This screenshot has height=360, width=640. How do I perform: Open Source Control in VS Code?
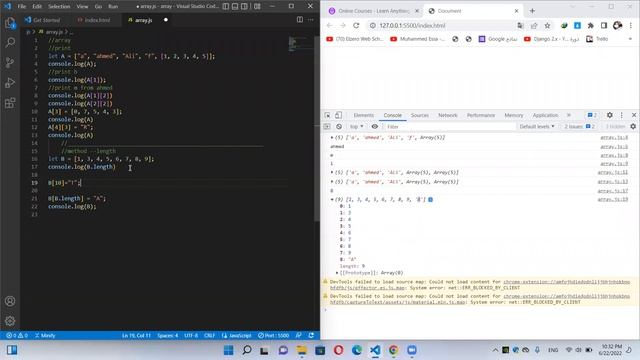coord(10,62)
